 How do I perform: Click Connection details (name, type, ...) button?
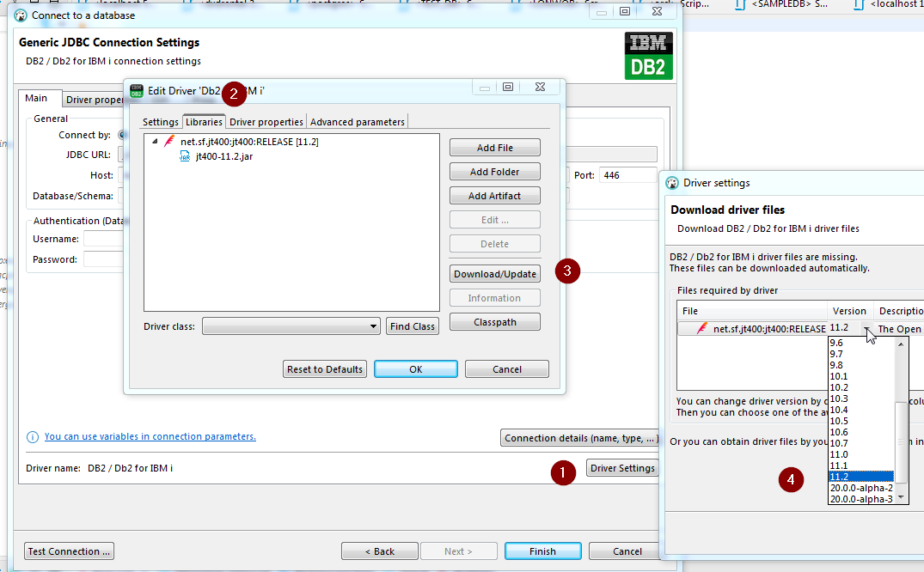coord(580,438)
